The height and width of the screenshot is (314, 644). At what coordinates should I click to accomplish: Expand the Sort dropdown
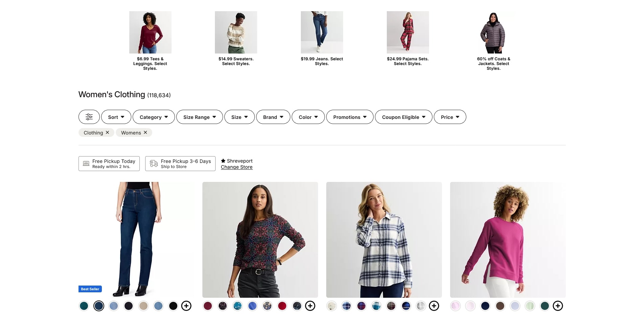tap(116, 117)
